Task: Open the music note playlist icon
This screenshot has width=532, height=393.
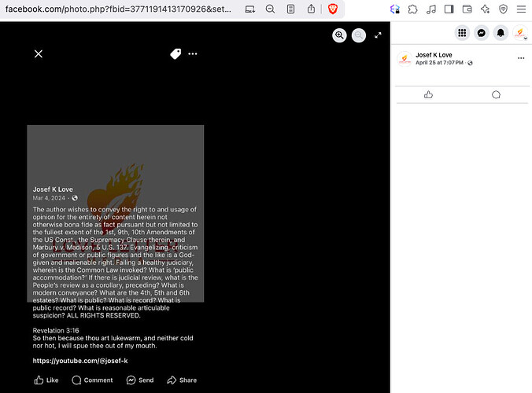Action: 431,9
